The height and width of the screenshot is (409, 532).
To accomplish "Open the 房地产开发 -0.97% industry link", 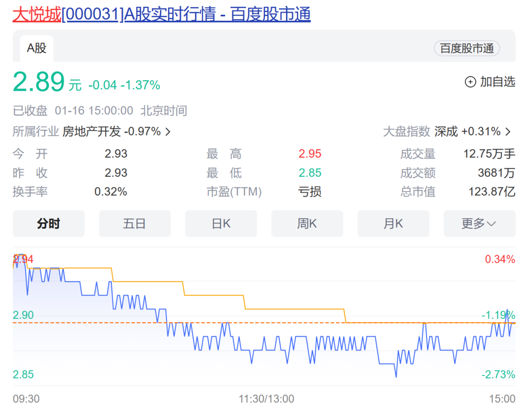I will pos(112,132).
